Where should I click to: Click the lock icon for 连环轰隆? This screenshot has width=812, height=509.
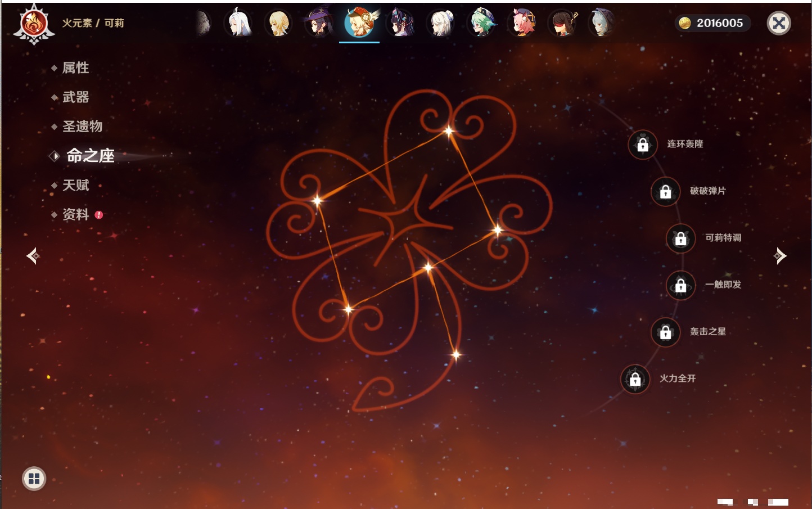(x=643, y=145)
